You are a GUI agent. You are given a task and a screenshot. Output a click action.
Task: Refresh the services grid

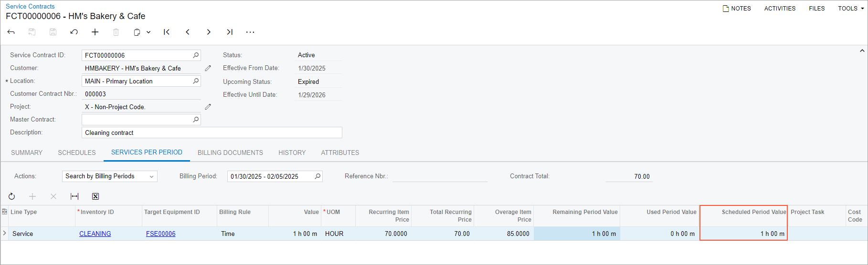point(12,196)
